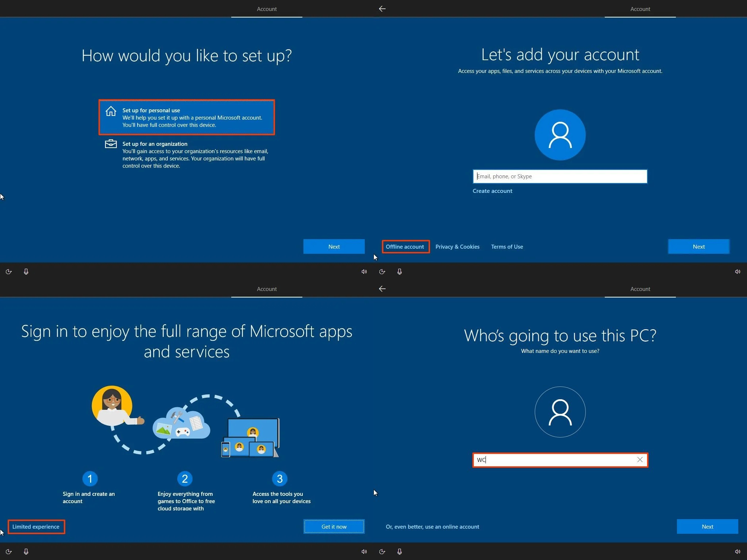Click the home icon beside personal use
Screen dimensions: 747x560
click(111, 111)
